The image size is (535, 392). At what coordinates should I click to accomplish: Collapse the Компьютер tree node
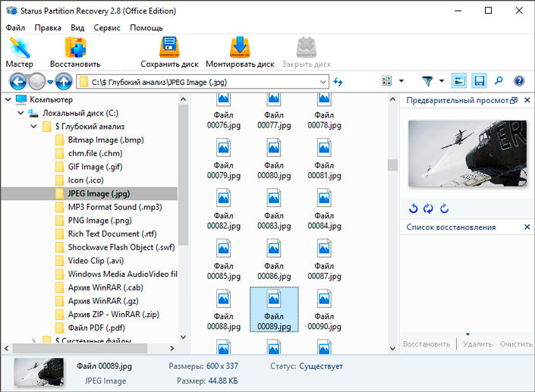point(8,99)
